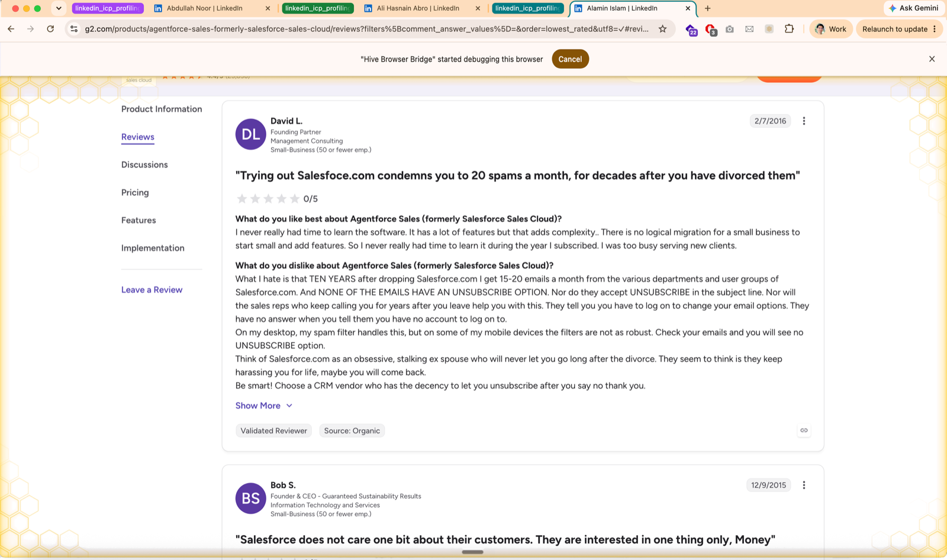Click the Management Consulting industry text
This screenshot has width=947, height=560.
[307, 141]
